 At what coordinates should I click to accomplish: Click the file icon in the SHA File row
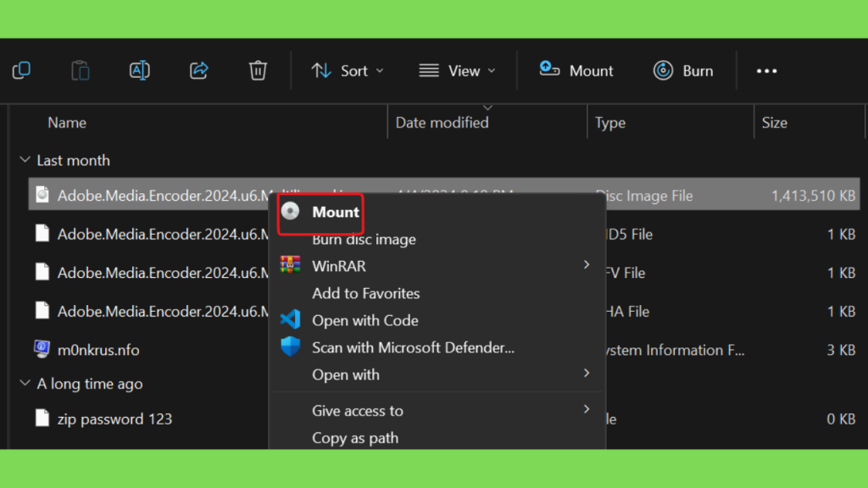click(x=42, y=310)
